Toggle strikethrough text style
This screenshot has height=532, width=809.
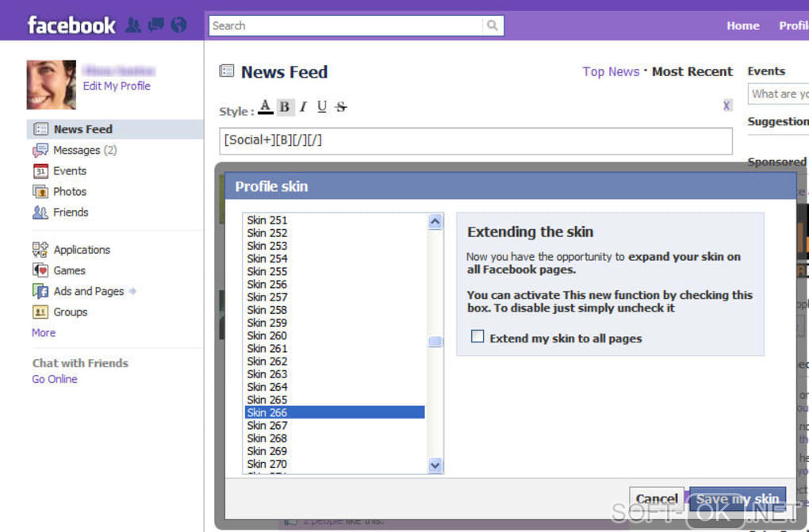click(340, 107)
